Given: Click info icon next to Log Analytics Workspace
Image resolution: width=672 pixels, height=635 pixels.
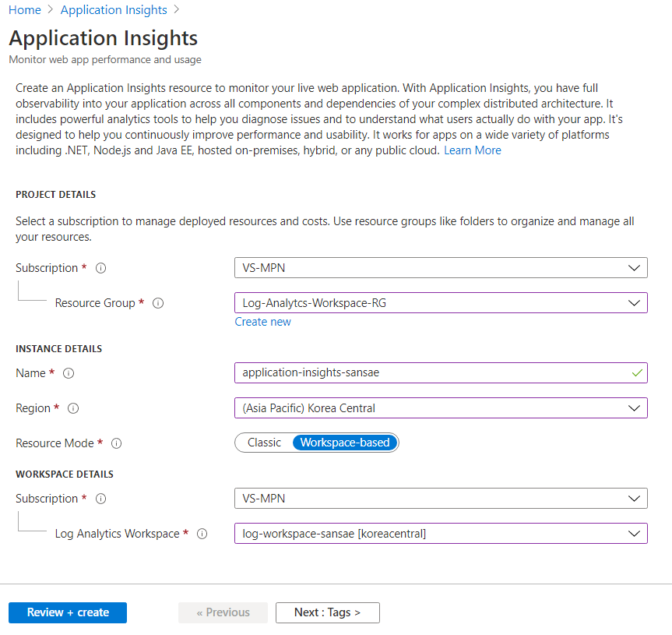Looking at the screenshot, I should tap(202, 534).
